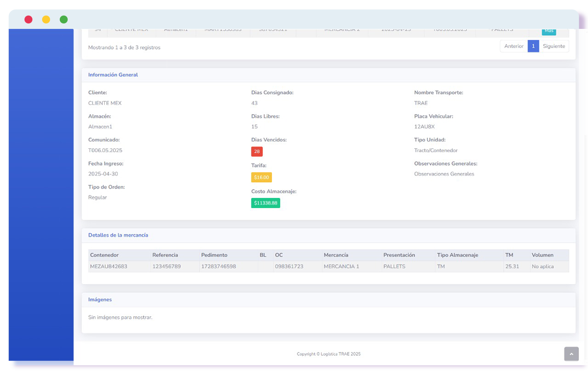Click the Detalles de la mercancía header

tap(118, 235)
